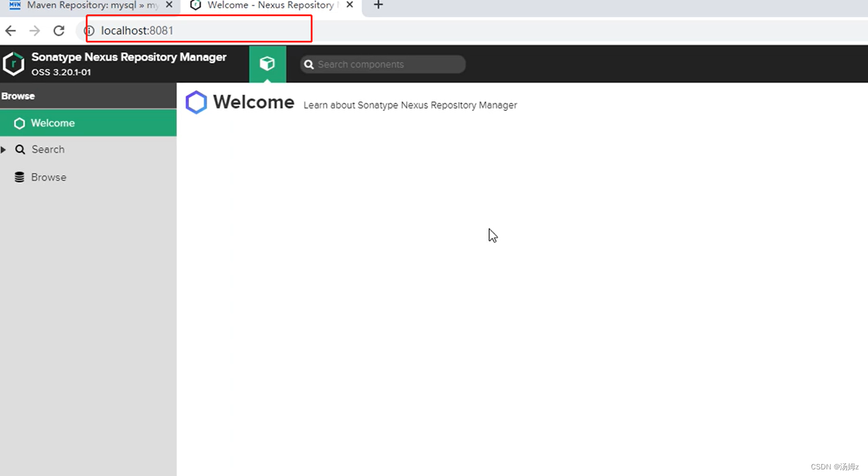This screenshot has width=868, height=476.
Task: Click the Nexus hexagon logo in header
Action: (x=13, y=64)
